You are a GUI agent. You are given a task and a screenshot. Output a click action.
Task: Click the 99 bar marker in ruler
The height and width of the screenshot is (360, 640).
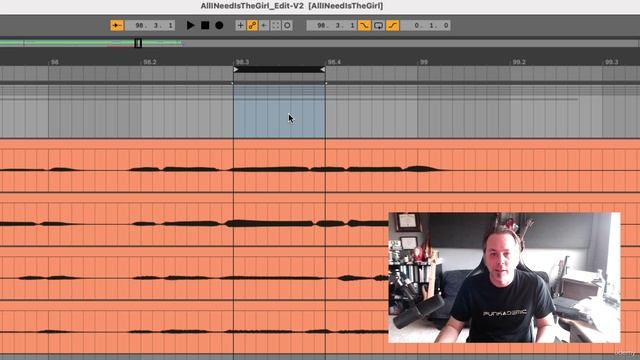(x=424, y=62)
